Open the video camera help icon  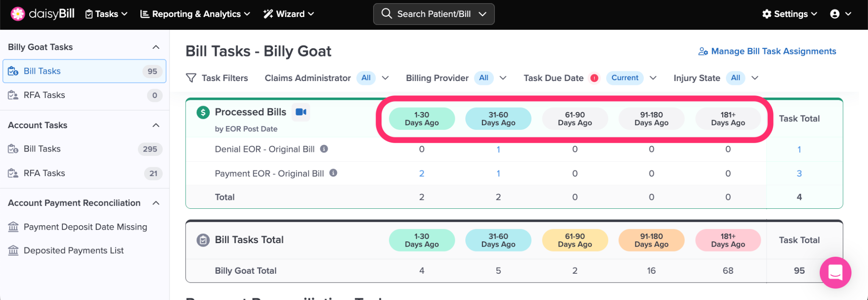pyautogui.click(x=301, y=112)
